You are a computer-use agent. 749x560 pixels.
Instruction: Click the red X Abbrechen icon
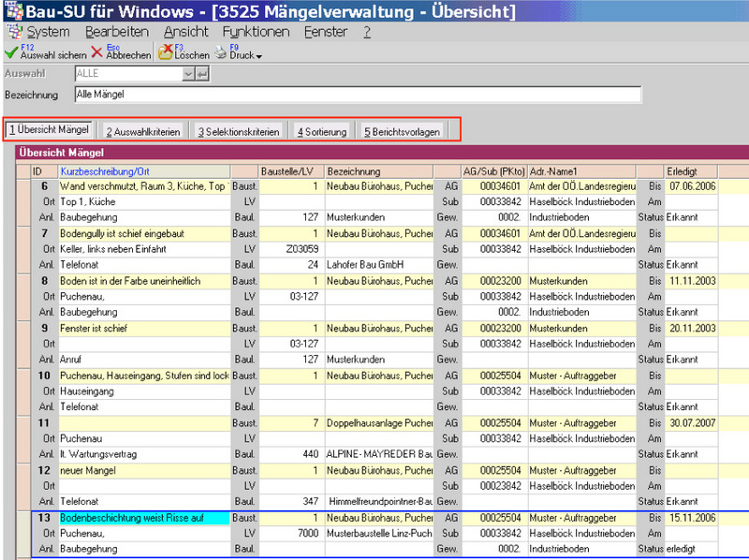coord(96,53)
